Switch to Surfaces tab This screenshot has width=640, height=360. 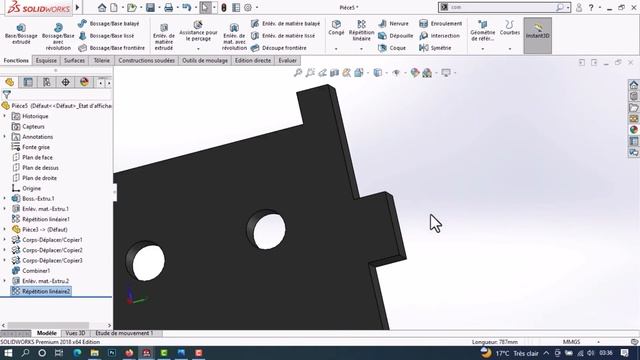tap(74, 60)
